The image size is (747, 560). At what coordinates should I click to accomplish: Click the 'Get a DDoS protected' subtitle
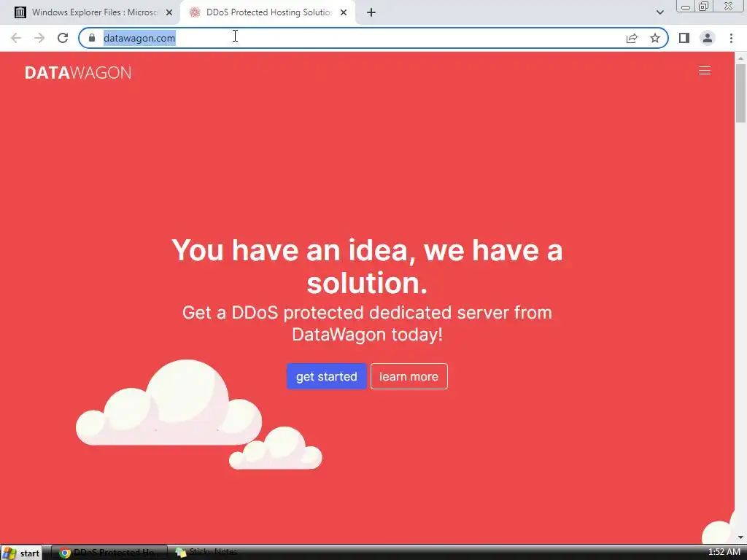coord(367,323)
